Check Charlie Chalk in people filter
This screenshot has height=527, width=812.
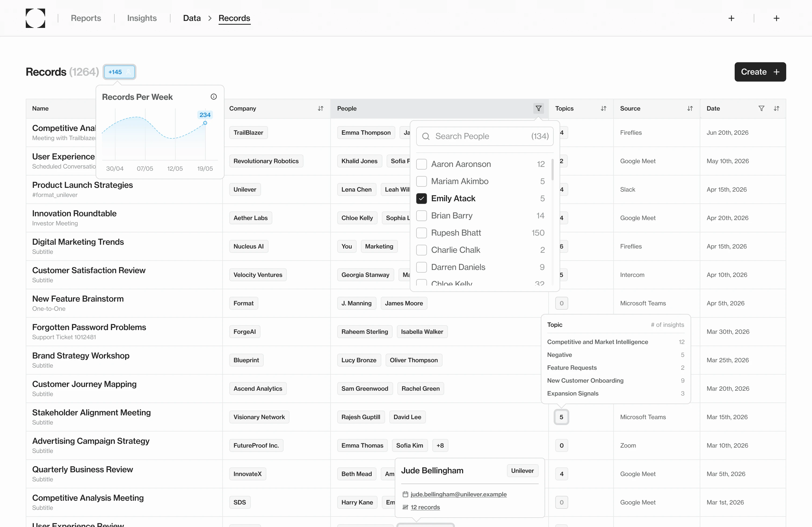pyautogui.click(x=422, y=250)
